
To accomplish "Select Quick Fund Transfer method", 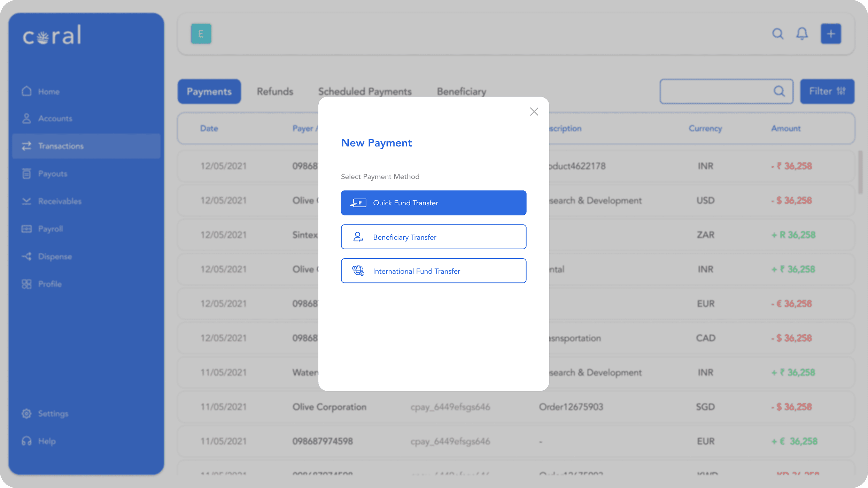I will [433, 203].
